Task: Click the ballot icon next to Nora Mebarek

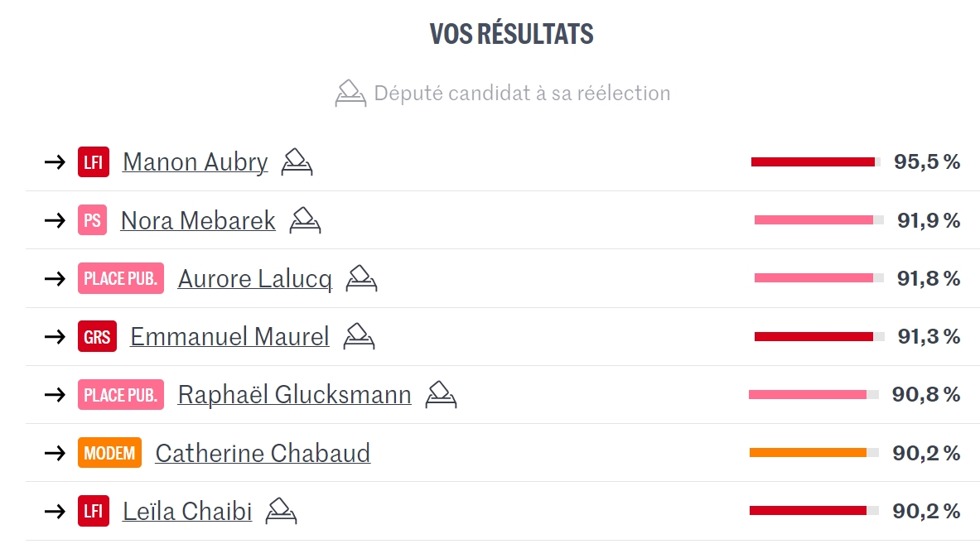Action: [x=305, y=220]
